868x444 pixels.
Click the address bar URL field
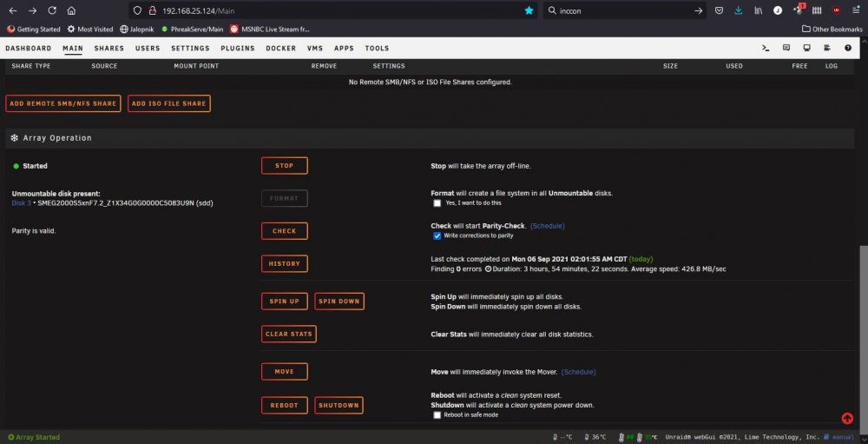(x=332, y=10)
